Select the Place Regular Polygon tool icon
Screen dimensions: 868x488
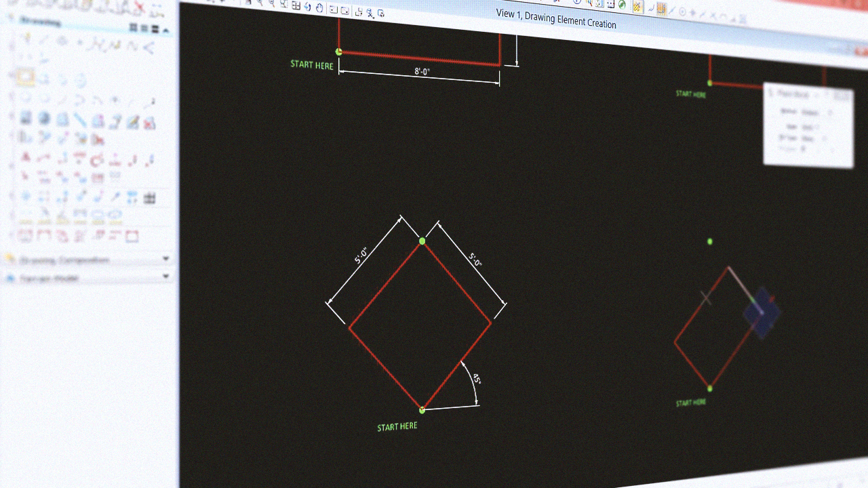tap(80, 80)
